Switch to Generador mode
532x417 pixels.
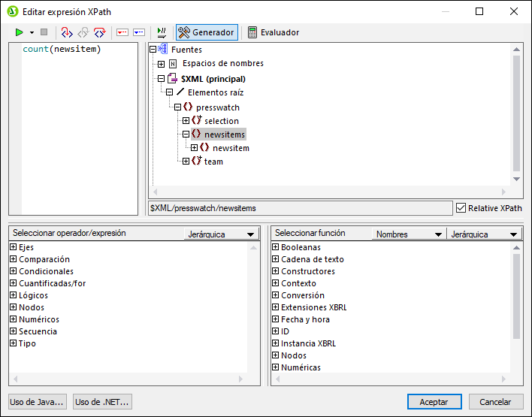(x=207, y=32)
